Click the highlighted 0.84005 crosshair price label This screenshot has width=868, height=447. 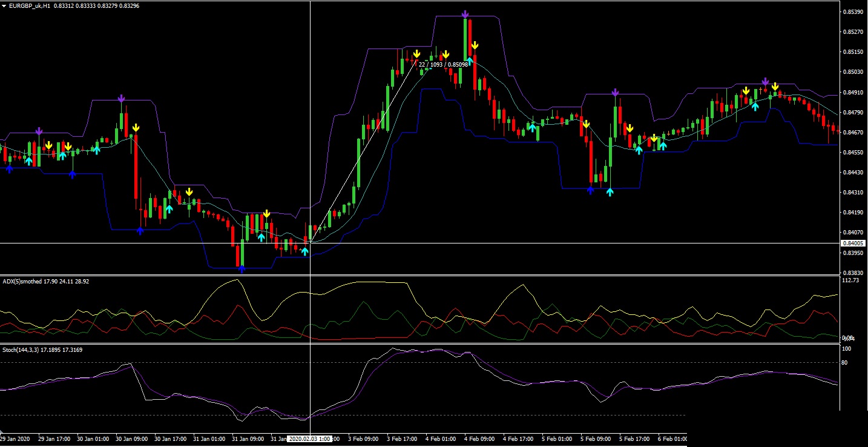pos(853,243)
